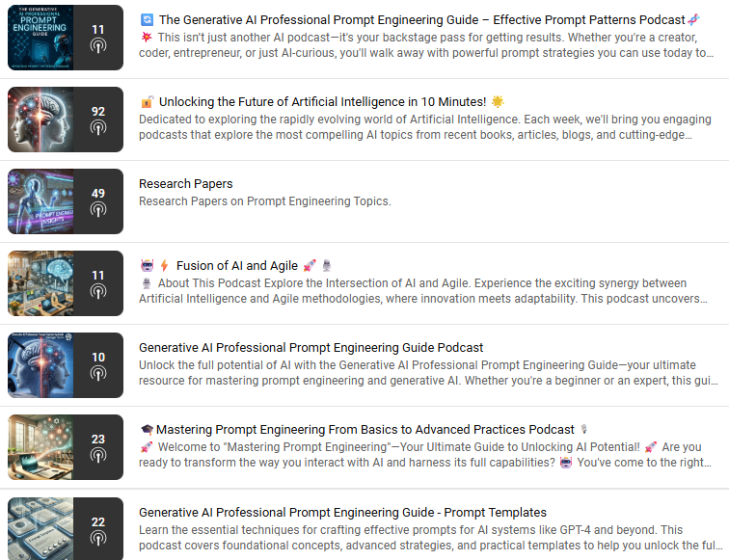
Task: Click podcast icon beside Fusion of AI and Agile
Action: coord(98,291)
